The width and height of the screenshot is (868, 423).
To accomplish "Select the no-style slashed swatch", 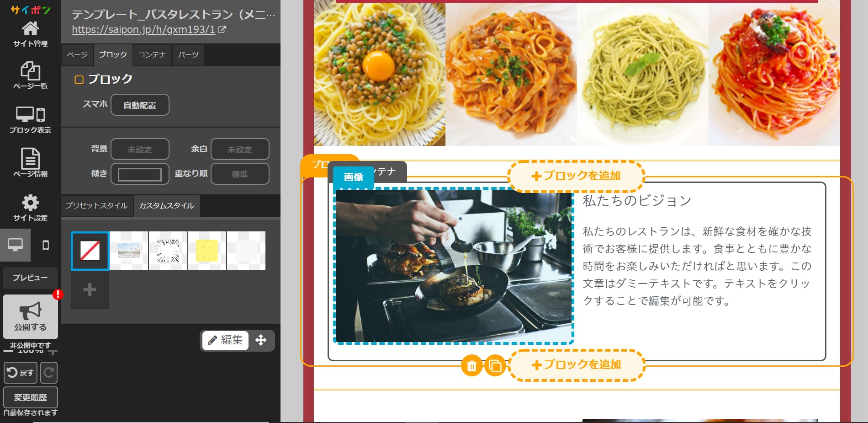I will [x=90, y=251].
